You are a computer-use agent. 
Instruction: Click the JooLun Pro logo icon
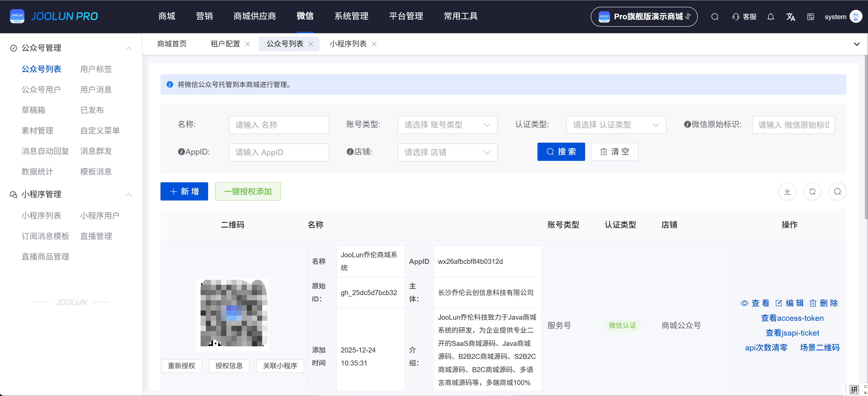17,16
